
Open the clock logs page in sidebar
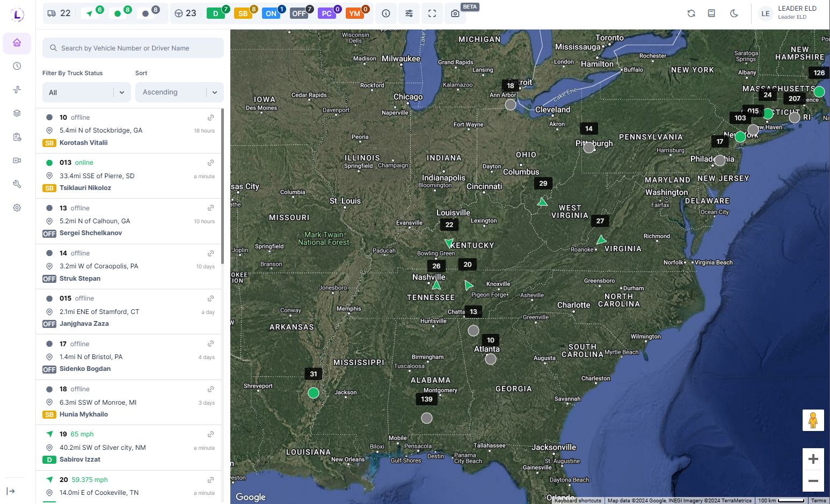pyautogui.click(x=17, y=66)
